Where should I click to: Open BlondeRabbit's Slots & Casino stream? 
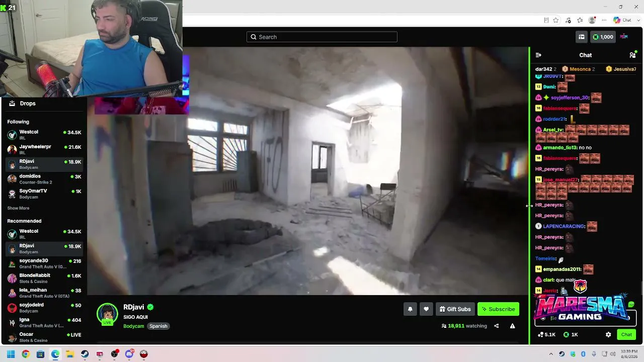[x=44, y=278]
